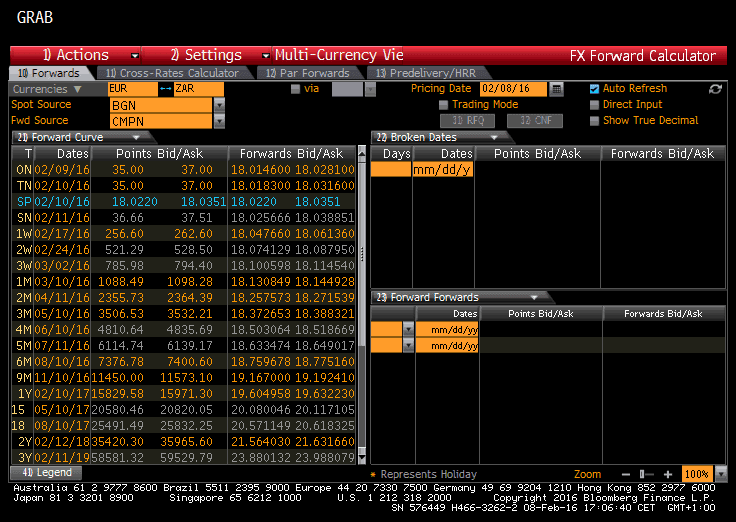Screen dimensions: 736x522
Task: Enable the Direct Input checkbox
Action: coord(594,105)
